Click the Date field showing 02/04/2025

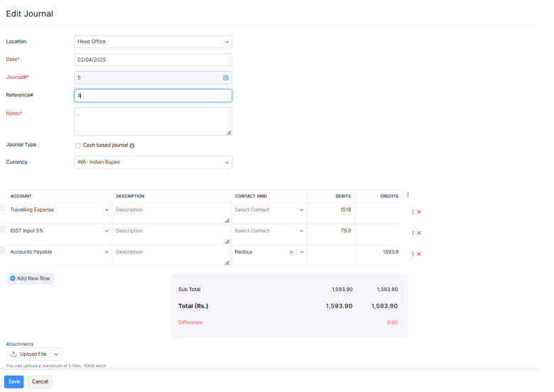point(153,60)
